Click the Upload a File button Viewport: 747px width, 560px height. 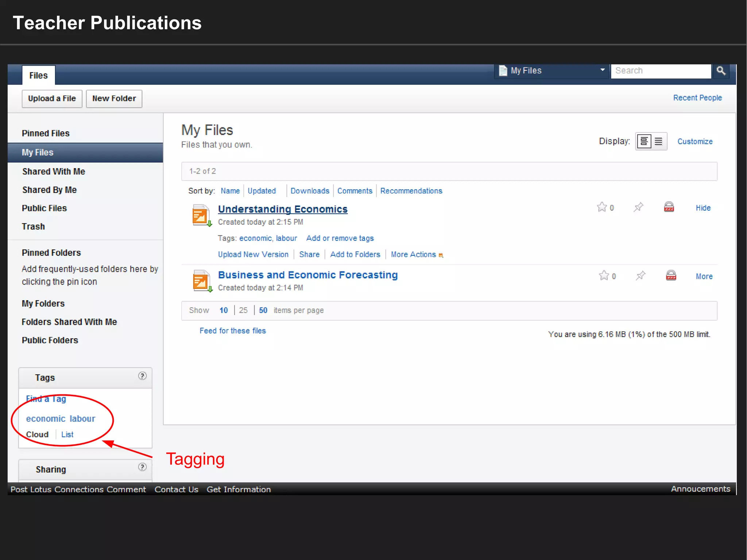(x=52, y=99)
